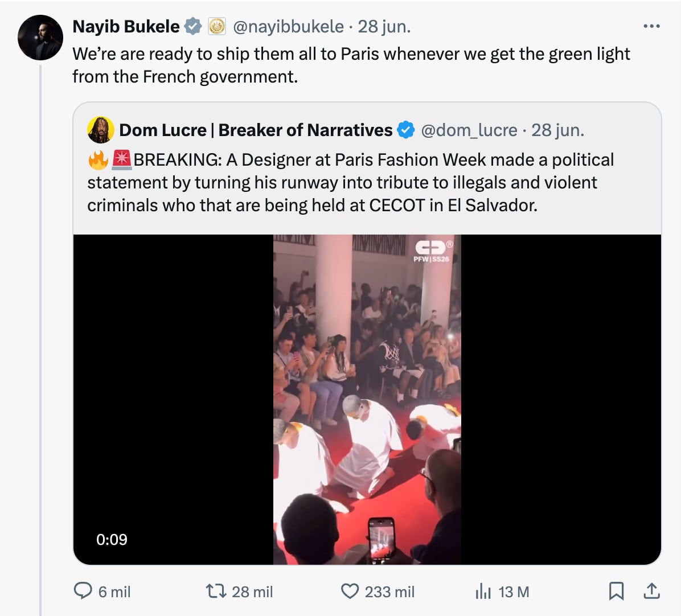This screenshot has width=681, height=616.
Task: Click Dom Lucre | Breaker of Narratives name
Action: click(256, 130)
